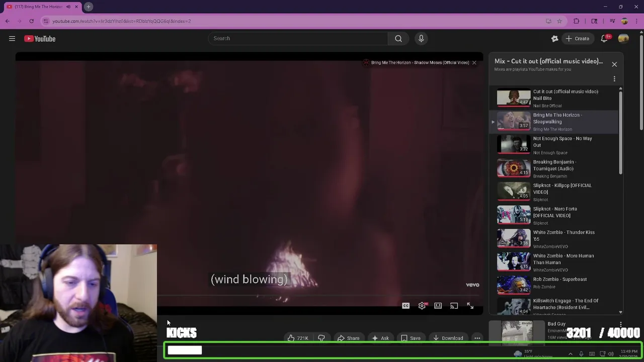The width and height of the screenshot is (644, 362).
Task: Open the YouTube guide hamburger menu
Action: 12,39
